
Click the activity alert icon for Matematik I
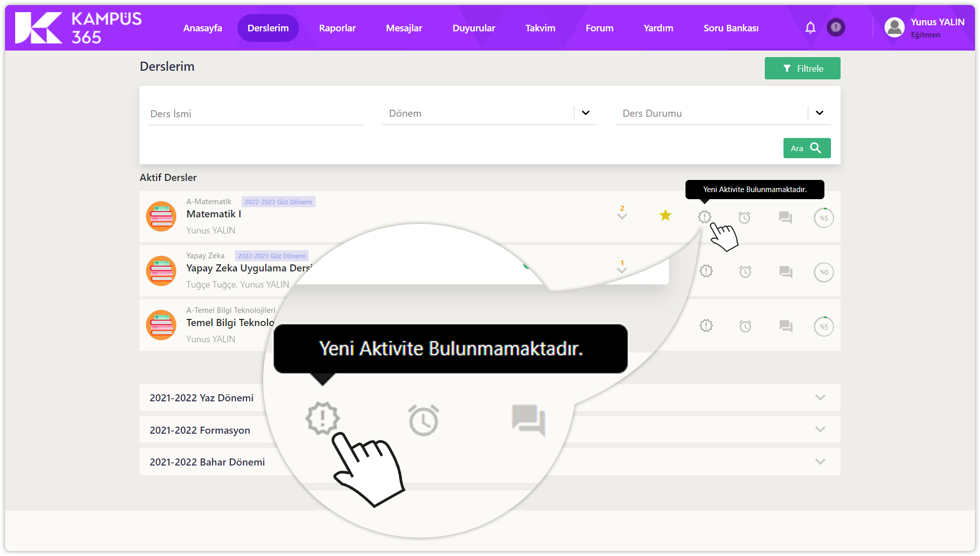tap(705, 217)
